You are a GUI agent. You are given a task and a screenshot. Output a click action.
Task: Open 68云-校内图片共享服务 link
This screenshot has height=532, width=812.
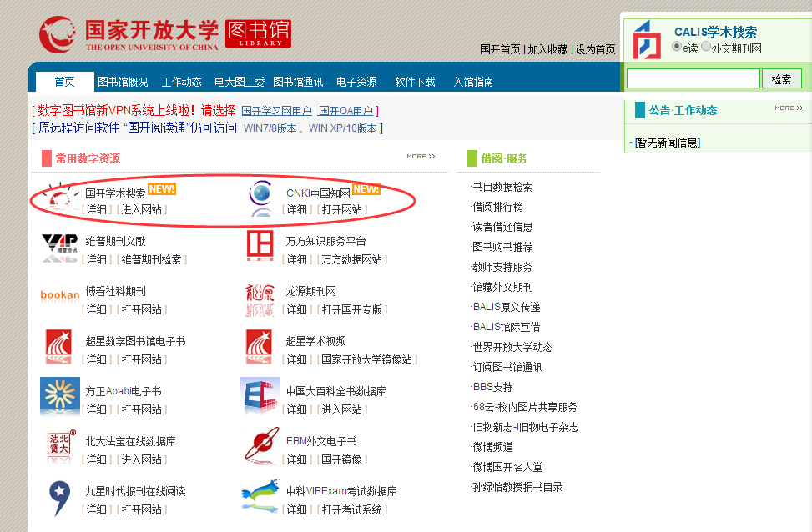(525, 407)
